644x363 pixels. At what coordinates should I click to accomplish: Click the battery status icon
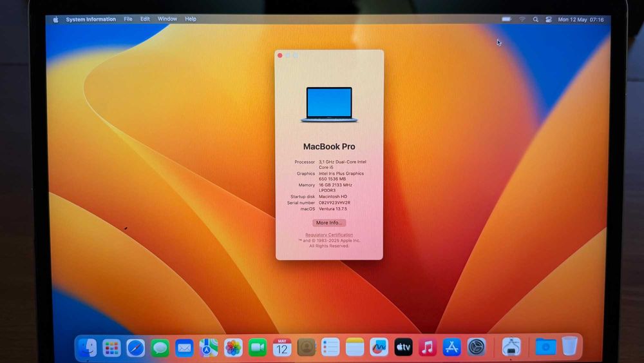[506, 19]
